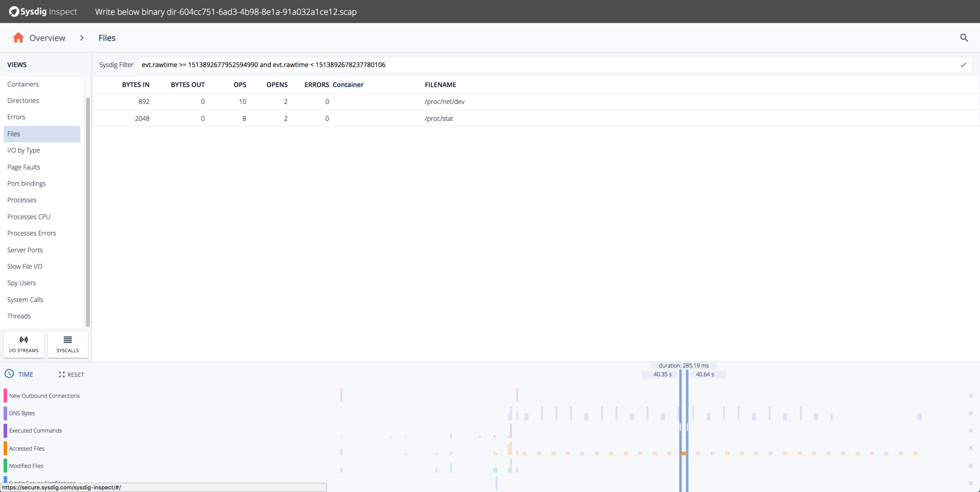Screen dimensions: 980x492
Task: Sort by BYTES IN column
Action: point(136,85)
